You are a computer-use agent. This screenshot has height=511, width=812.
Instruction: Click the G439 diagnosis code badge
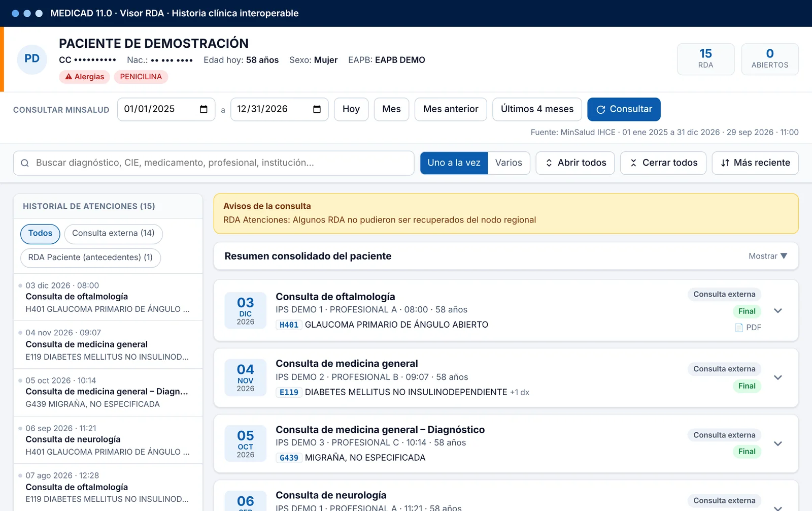pyautogui.click(x=289, y=458)
